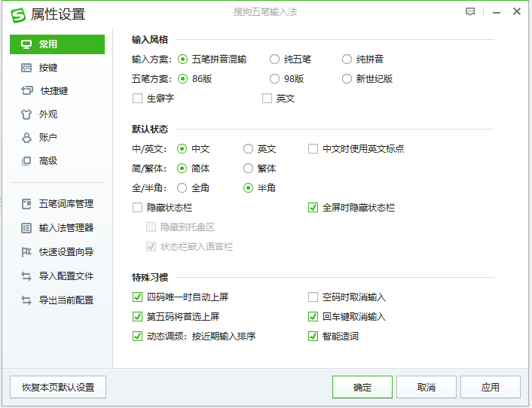The image size is (532, 408).
Task: Select 纯五笔 input scheme
Action: (274, 59)
